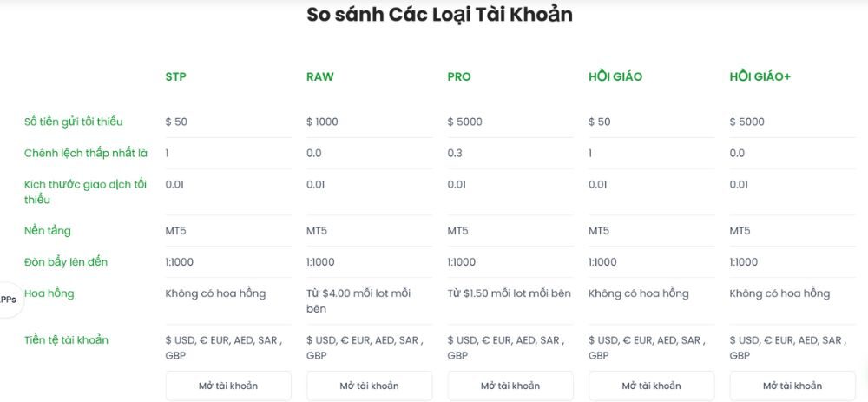Select the PRO account header
The height and width of the screenshot is (402, 868).
tap(459, 76)
